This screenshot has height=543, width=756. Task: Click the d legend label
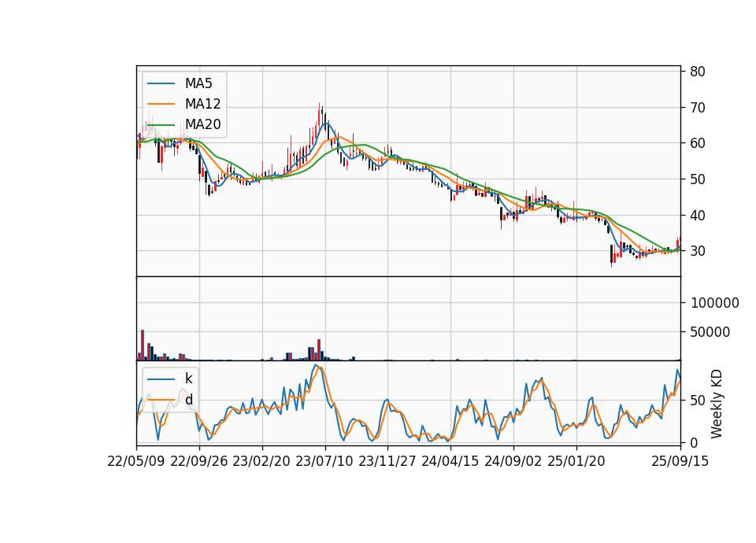click(188, 400)
